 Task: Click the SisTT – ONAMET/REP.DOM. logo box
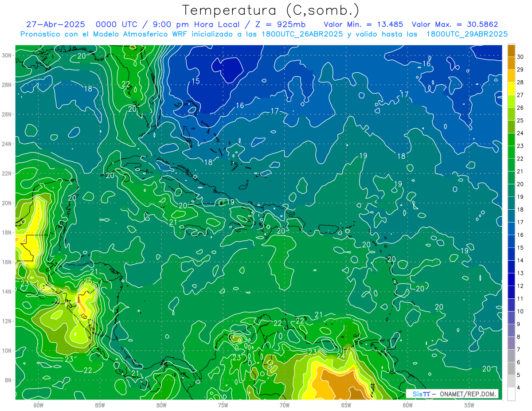(453, 394)
